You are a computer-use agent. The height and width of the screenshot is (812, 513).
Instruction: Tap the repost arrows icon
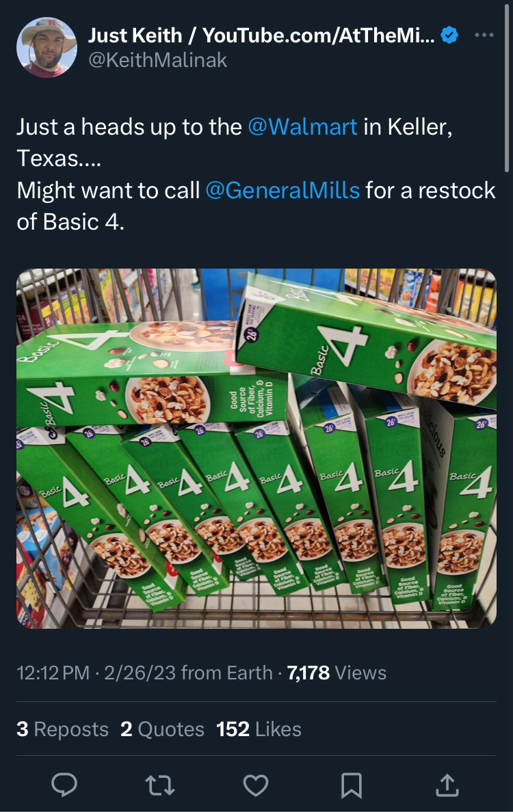pos(160,785)
